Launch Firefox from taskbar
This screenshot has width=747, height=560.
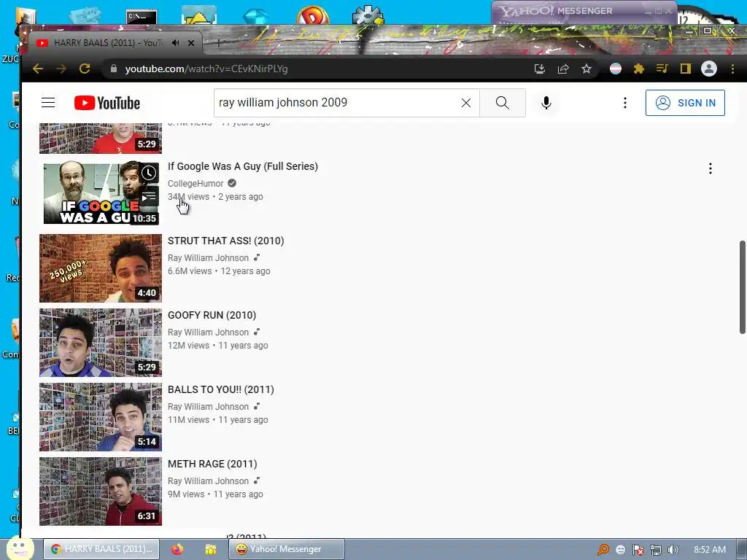[177, 549]
